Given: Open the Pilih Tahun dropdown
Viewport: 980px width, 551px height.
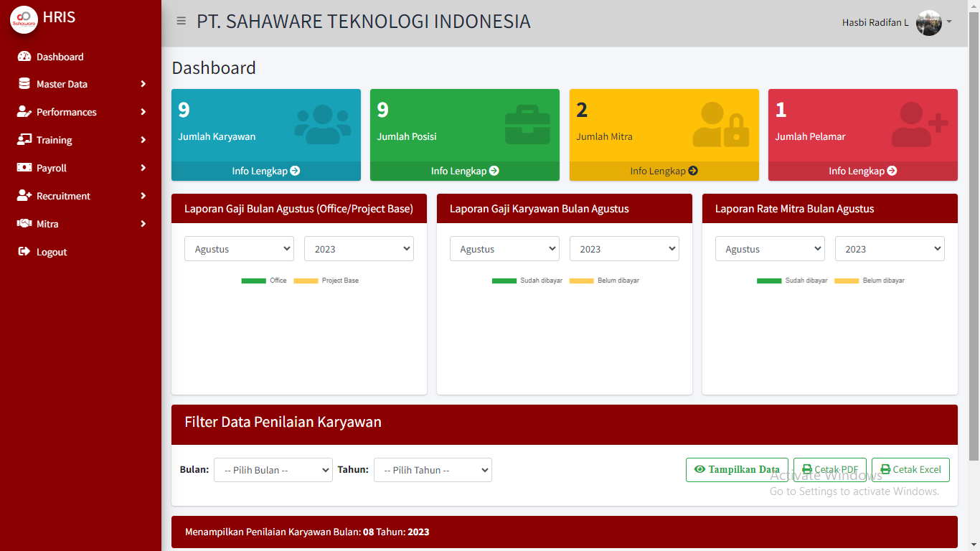Looking at the screenshot, I should [x=433, y=470].
